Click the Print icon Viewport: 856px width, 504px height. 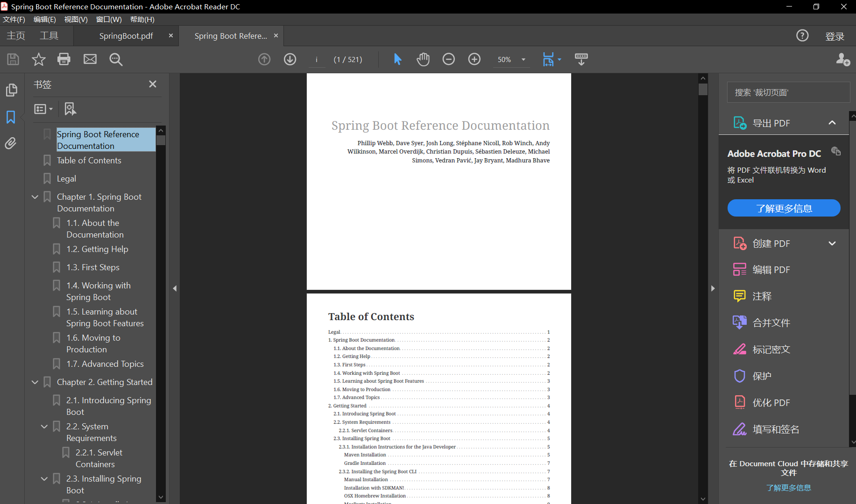point(64,59)
